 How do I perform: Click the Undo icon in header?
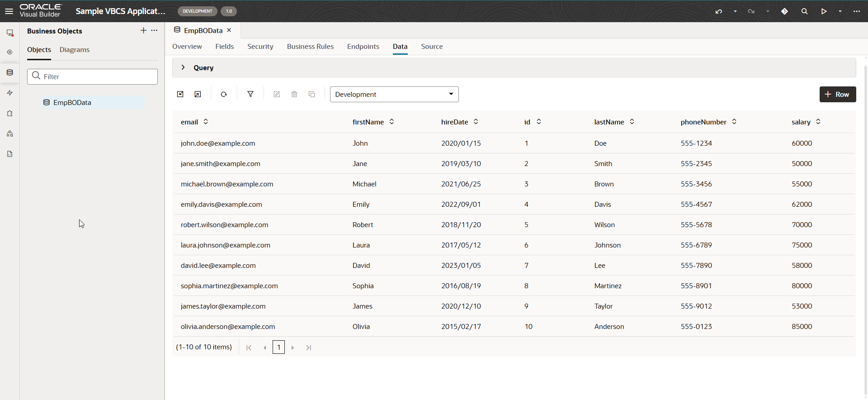719,11
